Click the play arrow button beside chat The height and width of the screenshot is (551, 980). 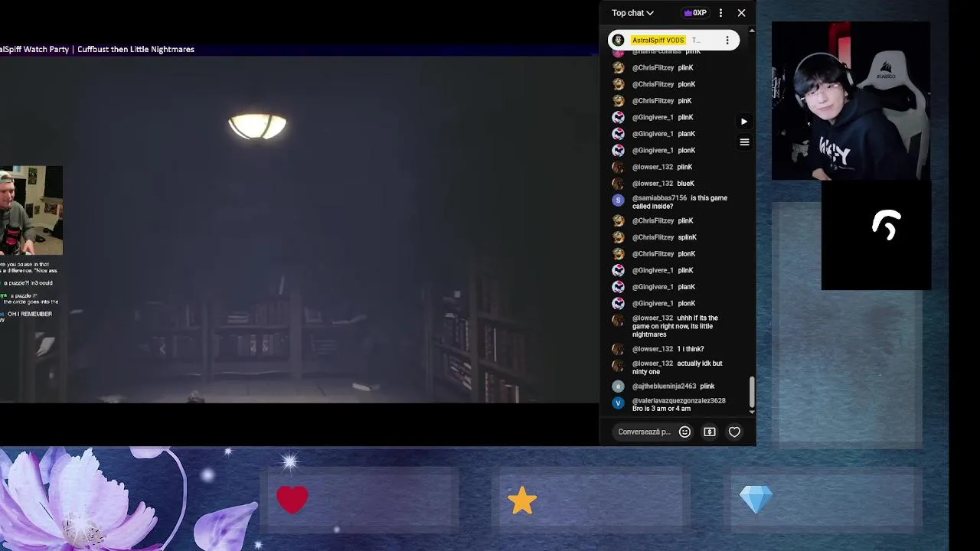[x=744, y=122]
